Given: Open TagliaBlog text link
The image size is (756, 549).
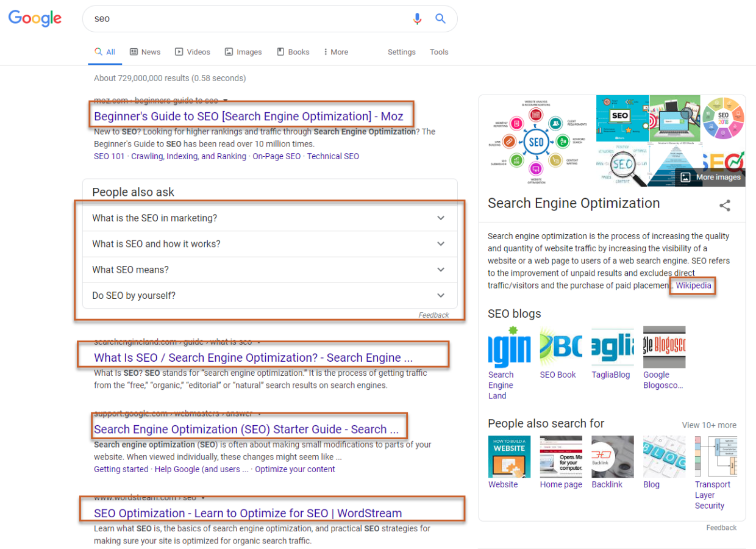Looking at the screenshot, I should tap(611, 375).
